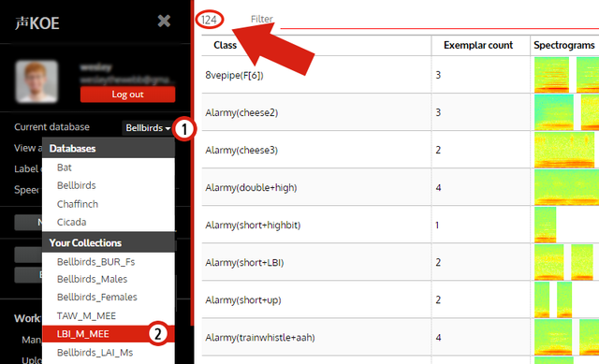This screenshot has height=364, width=599.
Task: Open first spectrogram of Alarmy(short+LBI)
Action: point(549,262)
